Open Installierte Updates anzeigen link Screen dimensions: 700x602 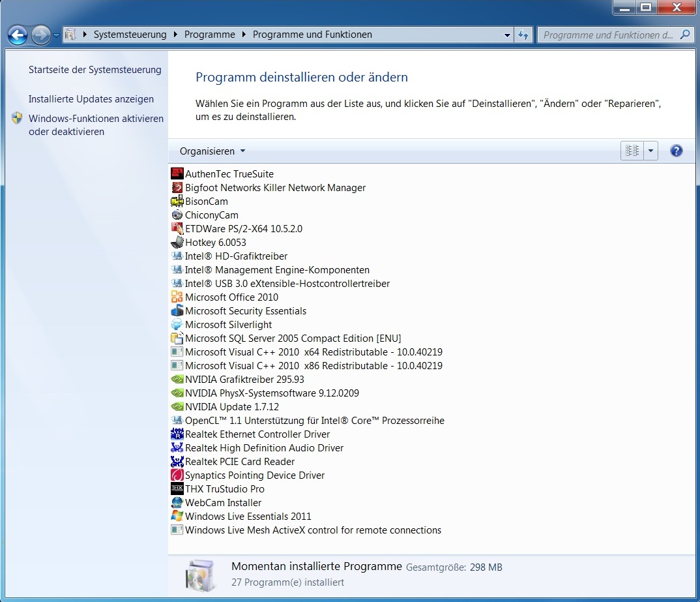coord(91,99)
